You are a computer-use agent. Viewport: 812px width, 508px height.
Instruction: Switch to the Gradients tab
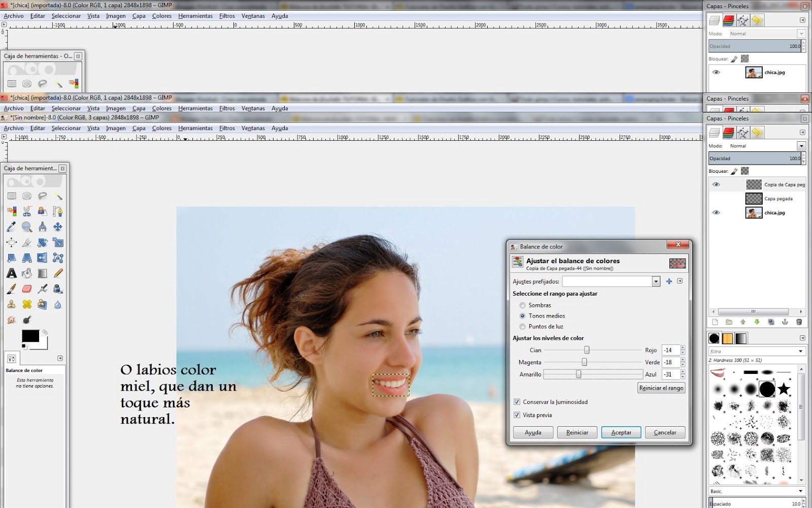tap(741, 338)
